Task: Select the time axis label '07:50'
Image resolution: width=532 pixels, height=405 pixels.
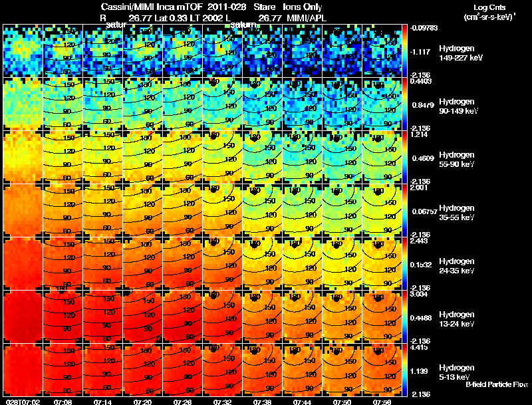Action: (342, 402)
